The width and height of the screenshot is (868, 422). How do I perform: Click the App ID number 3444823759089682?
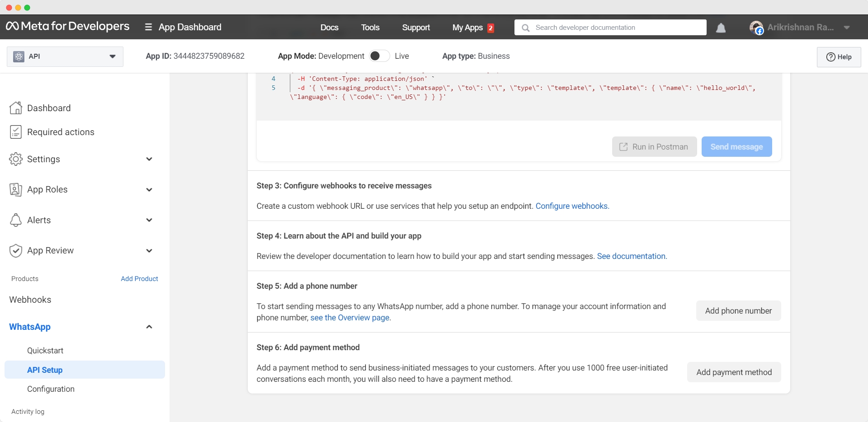point(209,56)
